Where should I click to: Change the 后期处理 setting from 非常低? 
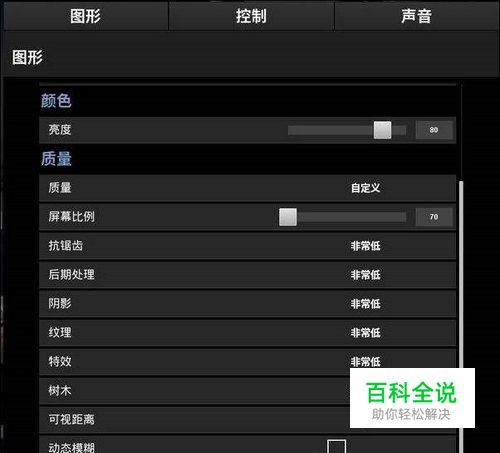coord(365,275)
